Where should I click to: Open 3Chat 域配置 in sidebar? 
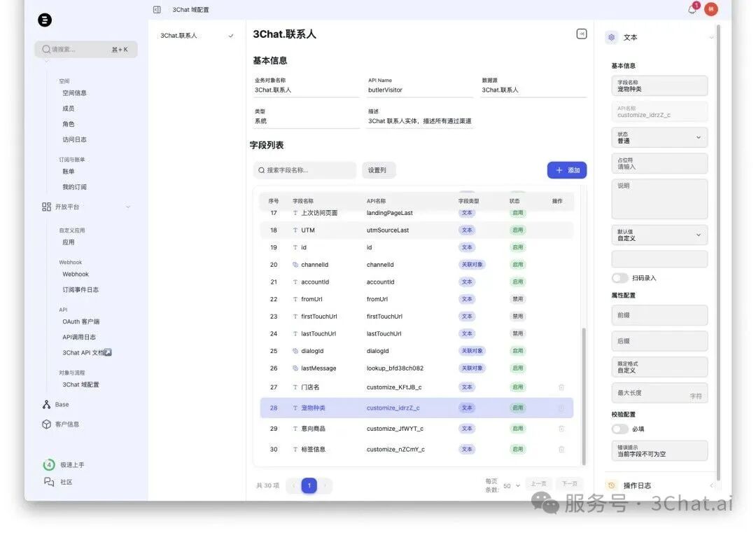[80, 385]
